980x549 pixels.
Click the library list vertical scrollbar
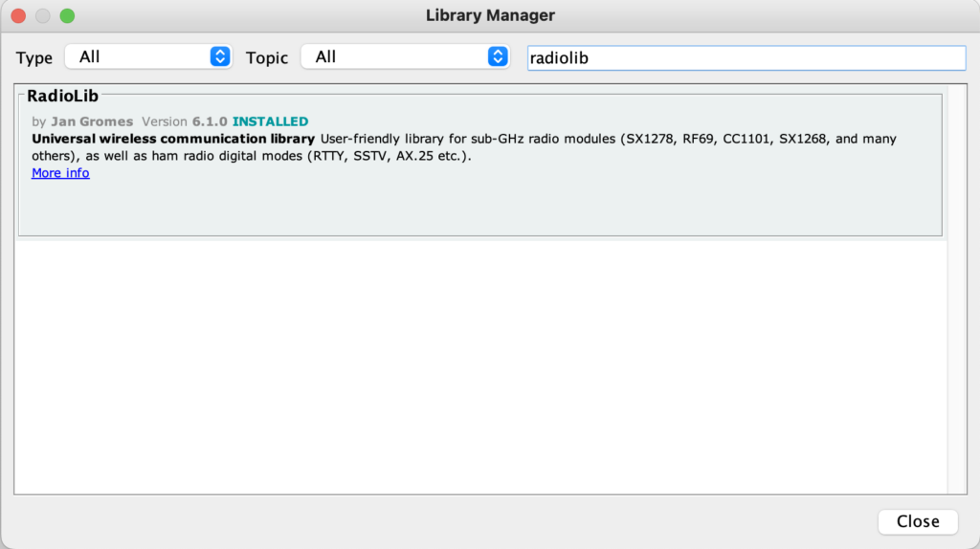[x=956, y=289]
